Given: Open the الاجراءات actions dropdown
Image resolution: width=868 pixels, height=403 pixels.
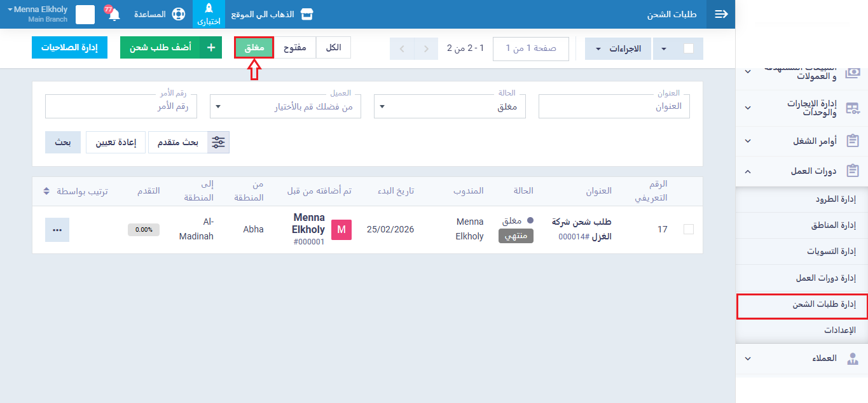Looking at the screenshot, I should [x=618, y=48].
